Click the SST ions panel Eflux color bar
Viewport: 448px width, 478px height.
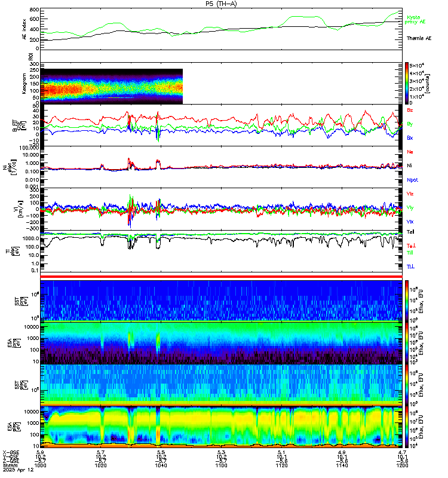407,301
